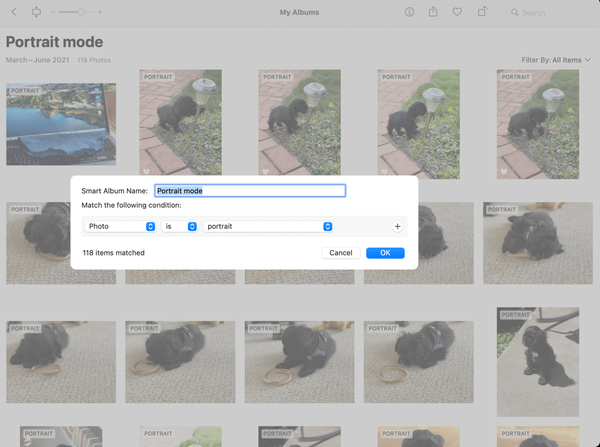Open the Photo condition dropdown
The height and width of the screenshot is (447, 600).
pyautogui.click(x=121, y=226)
